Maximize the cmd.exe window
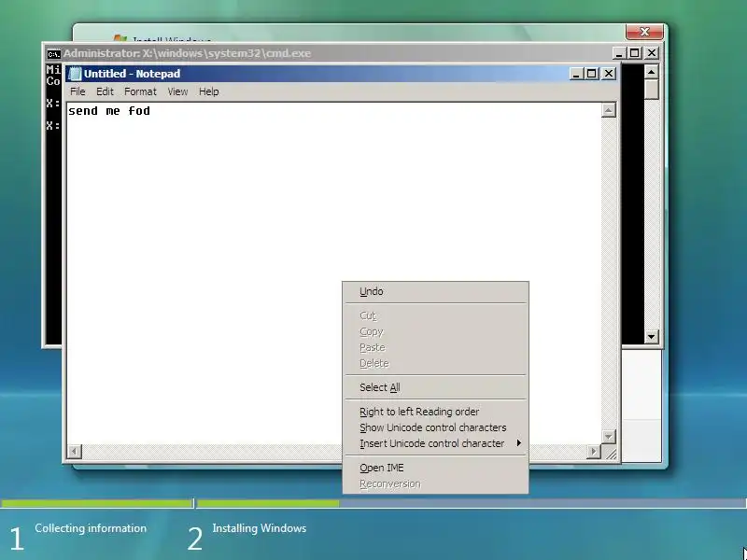The height and width of the screenshot is (560, 747). (635, 53)
